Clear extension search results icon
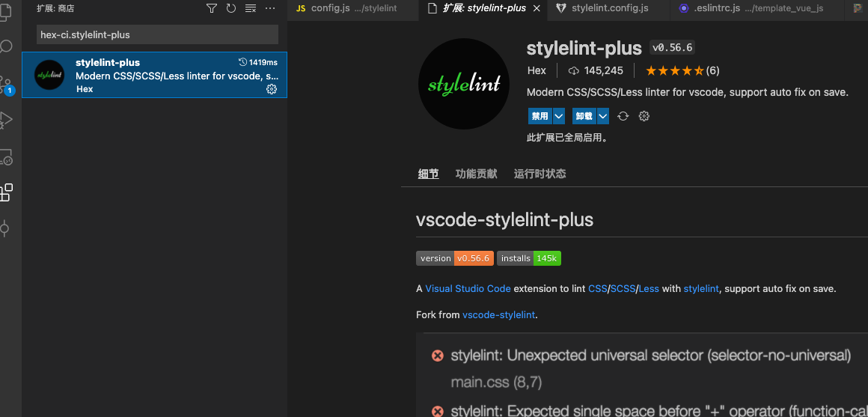 click(x=250, y=8)
